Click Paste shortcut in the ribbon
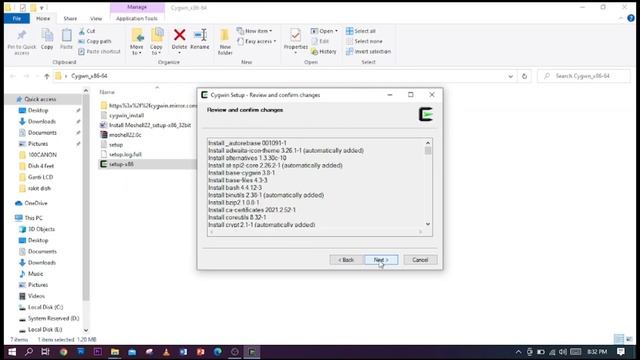 click(99, 51)
